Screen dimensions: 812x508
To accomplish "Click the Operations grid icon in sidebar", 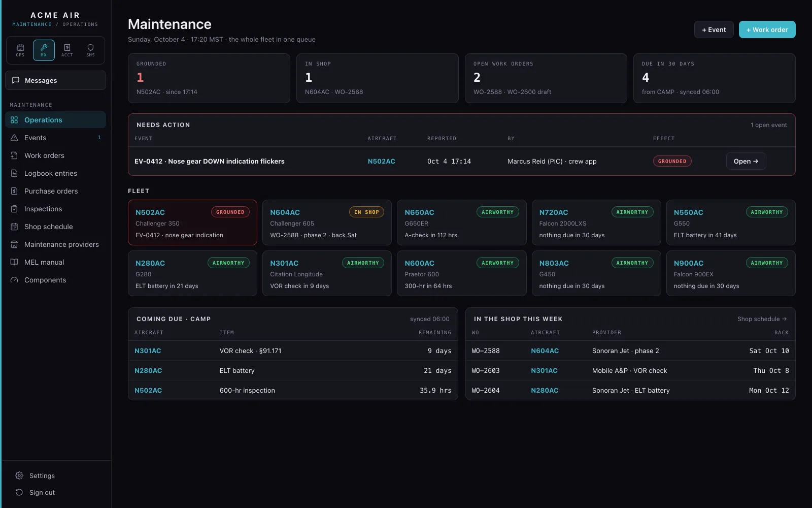I will tap(14, 120).
